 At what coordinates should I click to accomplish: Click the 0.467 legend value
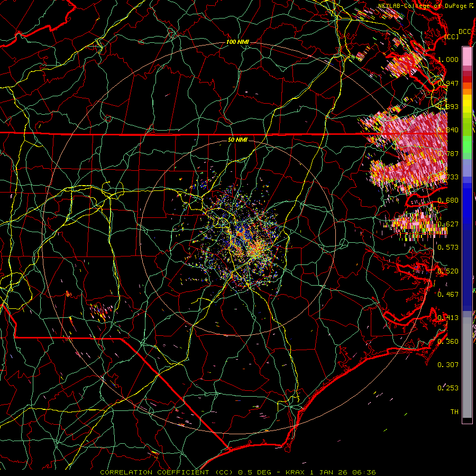pos(448,294)
